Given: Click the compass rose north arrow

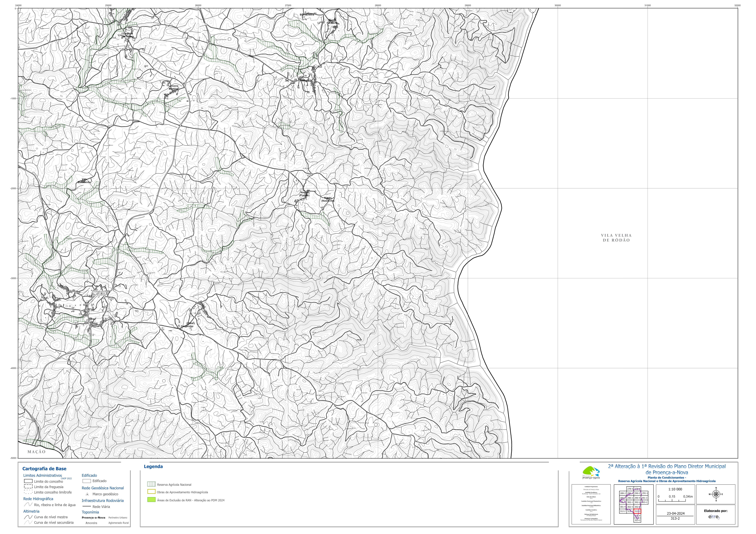Looking at the screenshot, I should (716, 494).
